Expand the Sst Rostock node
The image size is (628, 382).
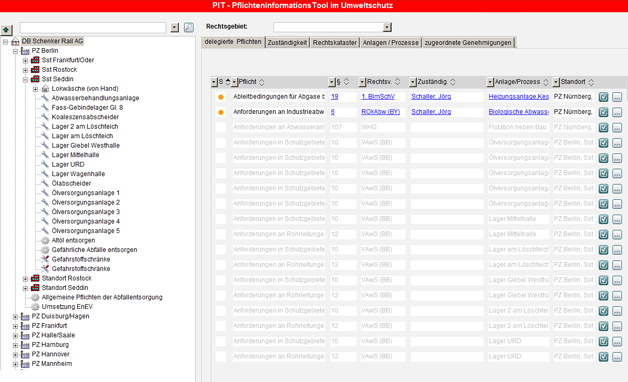pyautogui.click(x=25, y=70)
